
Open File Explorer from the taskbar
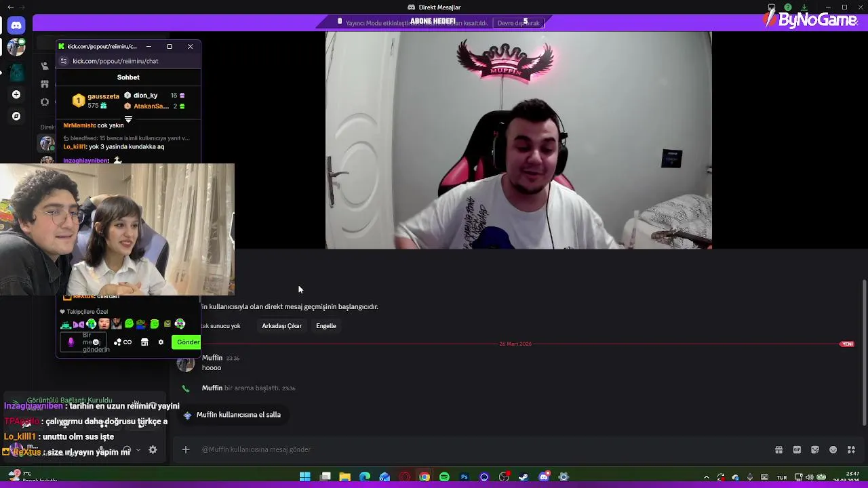pyautogui.click(x=344, y=477)
